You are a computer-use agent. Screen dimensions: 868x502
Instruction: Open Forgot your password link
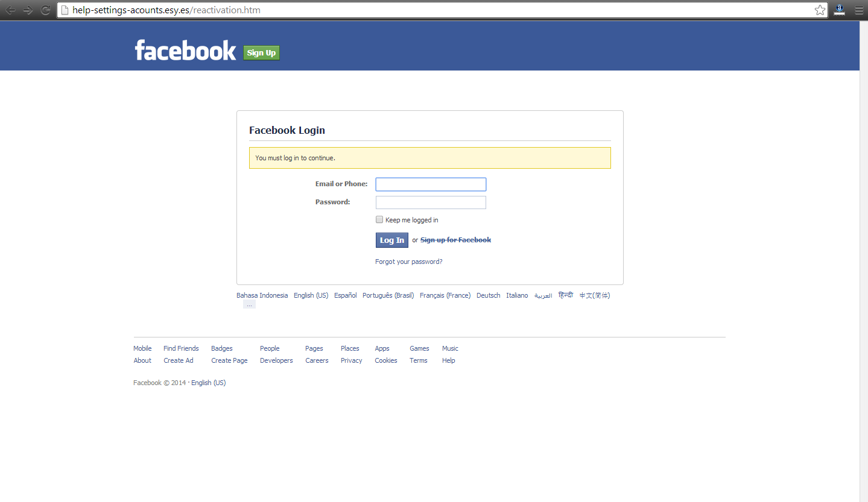(409, 262)
